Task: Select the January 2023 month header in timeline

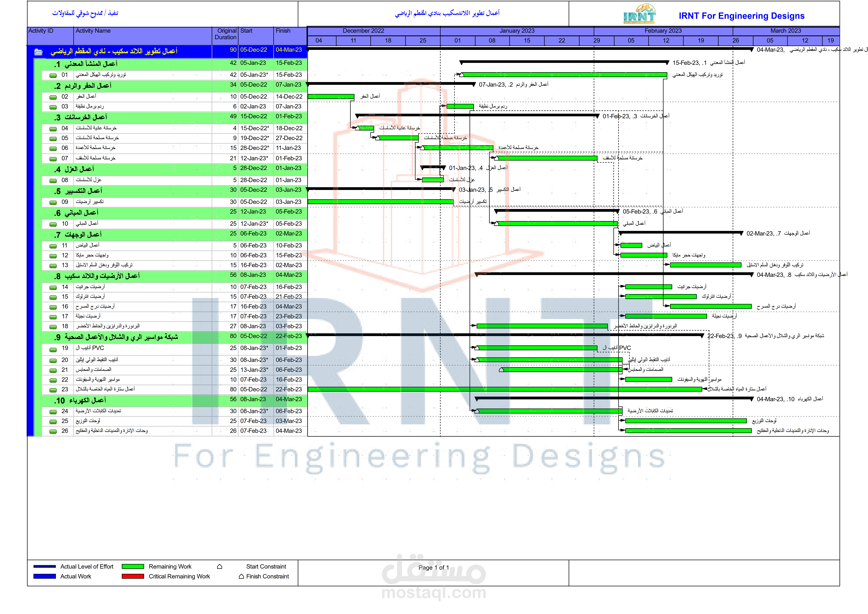Action: coord(517,31)
